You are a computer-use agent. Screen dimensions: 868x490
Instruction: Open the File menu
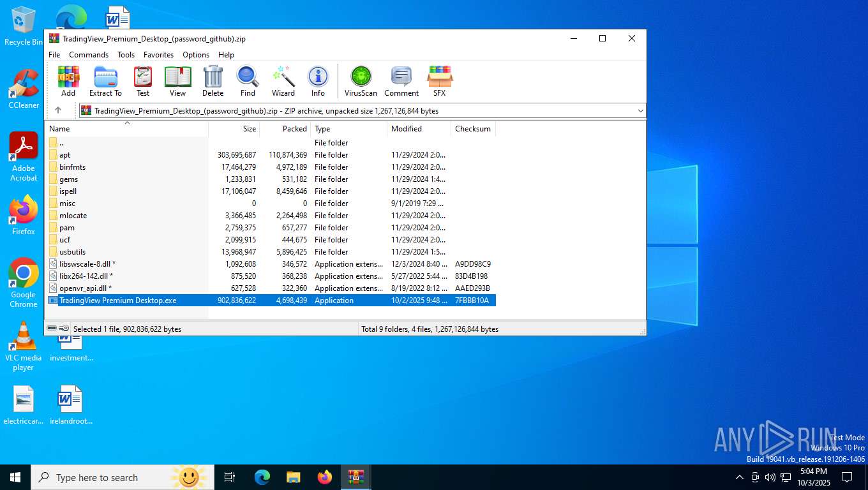54,55
